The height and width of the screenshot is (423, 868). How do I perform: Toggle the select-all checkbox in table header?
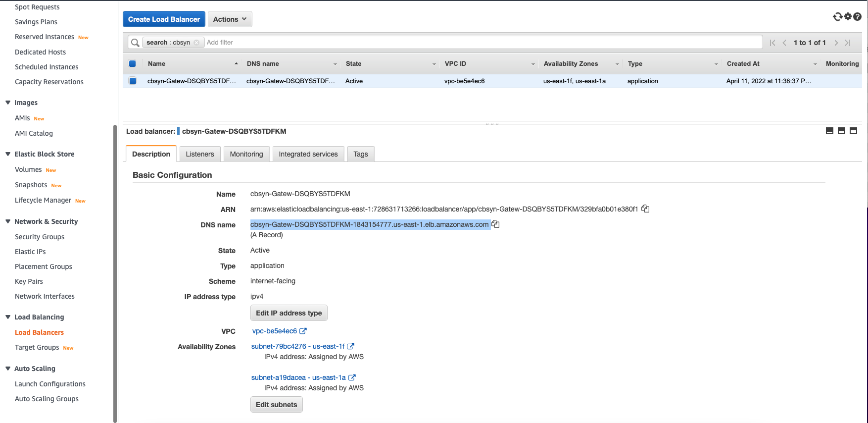pos(132,63)
